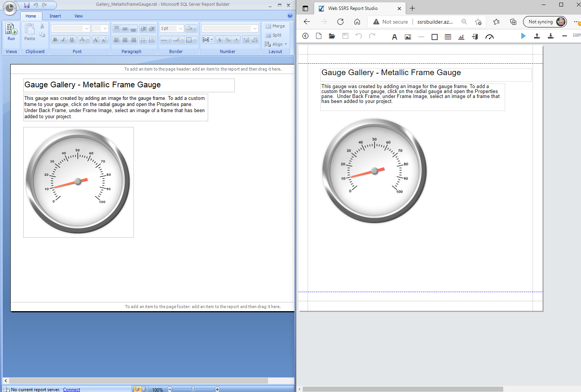Open report with the folder icon
This screenshot has width=581, height=392.
pyautogui.click(x=332, y=36)
